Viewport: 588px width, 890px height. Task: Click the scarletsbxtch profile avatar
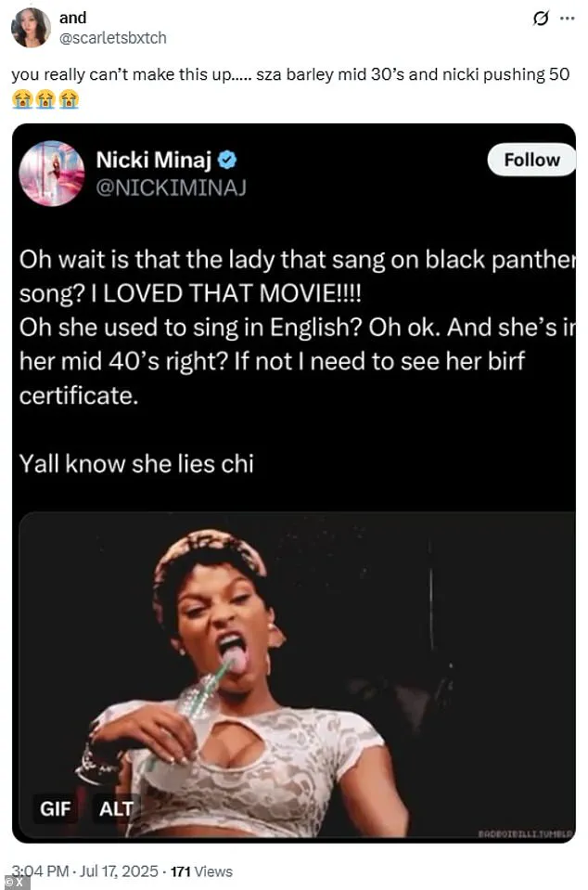(x=31, y=28)
